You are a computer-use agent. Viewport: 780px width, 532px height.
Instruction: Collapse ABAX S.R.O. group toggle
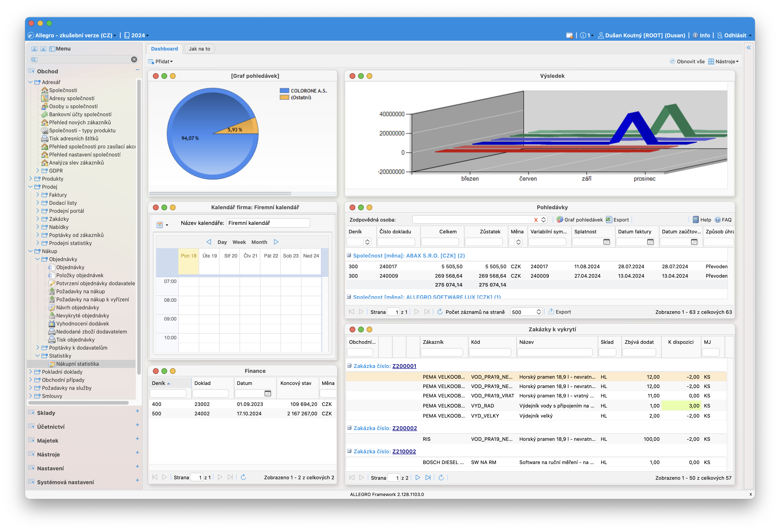(x=349, y=255)
